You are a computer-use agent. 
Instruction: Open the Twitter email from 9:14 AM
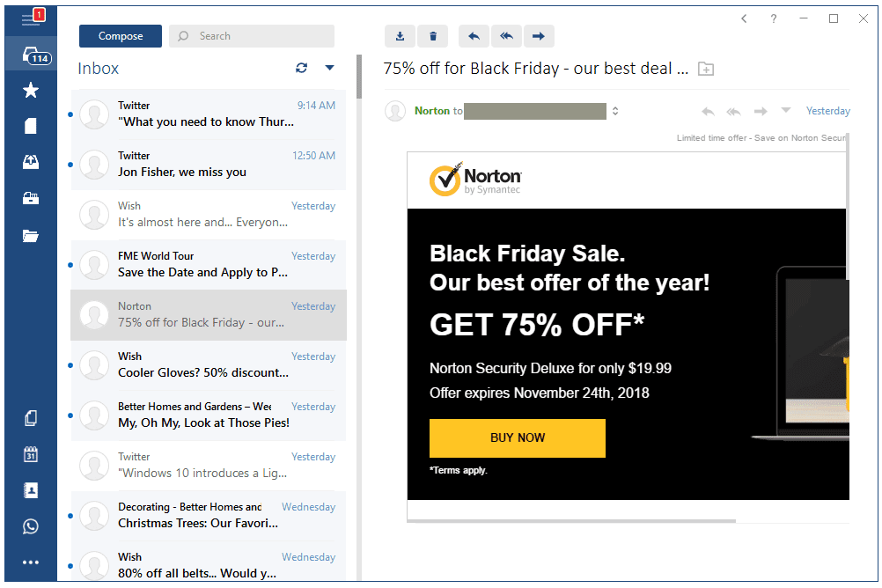click(x=208, y=114)
